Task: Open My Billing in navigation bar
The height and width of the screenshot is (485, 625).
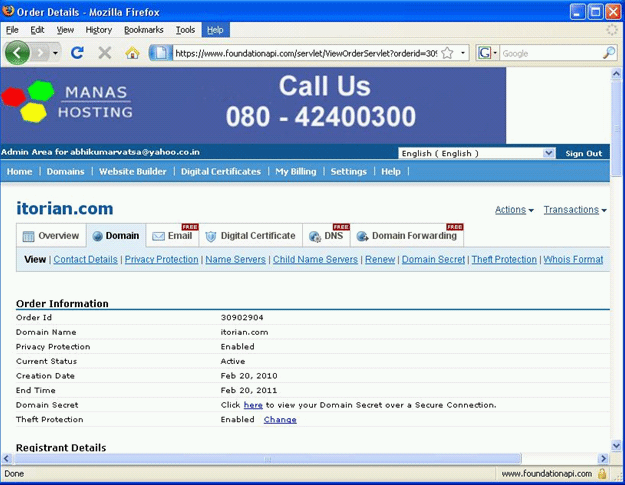Action: click(x=296, y=171)
